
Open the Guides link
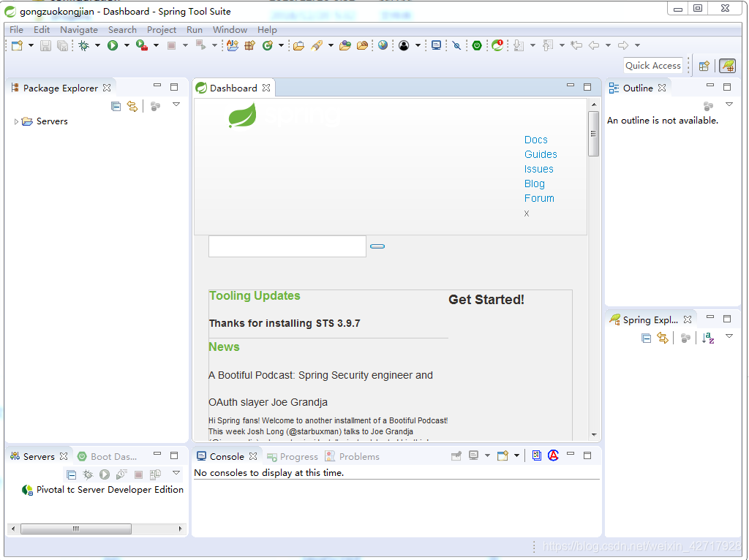[x=541, y=154]
